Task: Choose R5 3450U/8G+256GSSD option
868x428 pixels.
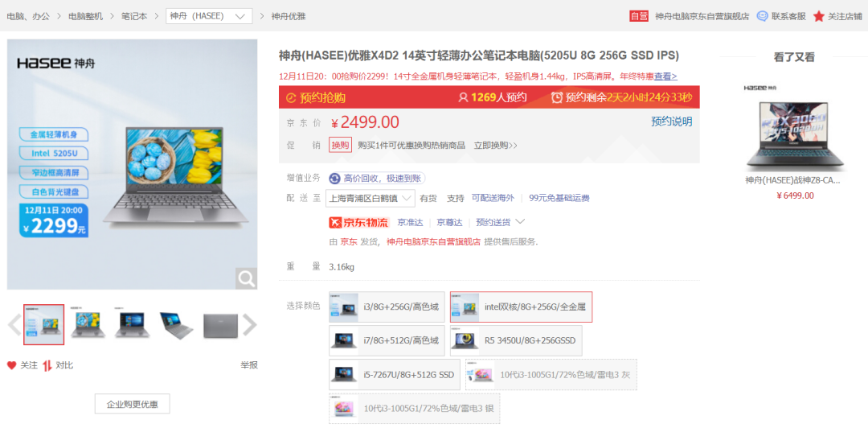Action: [516, 340]
